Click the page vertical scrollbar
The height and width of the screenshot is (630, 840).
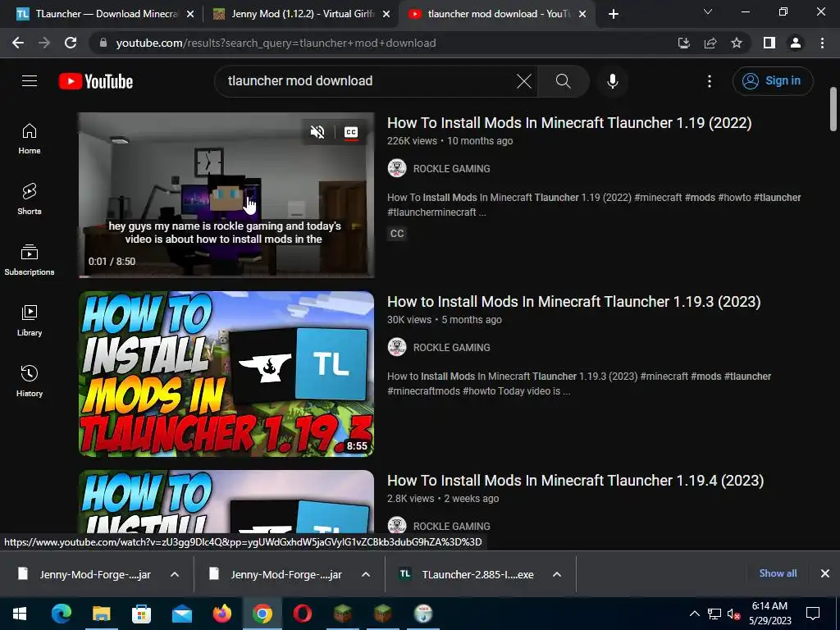click(x=833, y=109)
